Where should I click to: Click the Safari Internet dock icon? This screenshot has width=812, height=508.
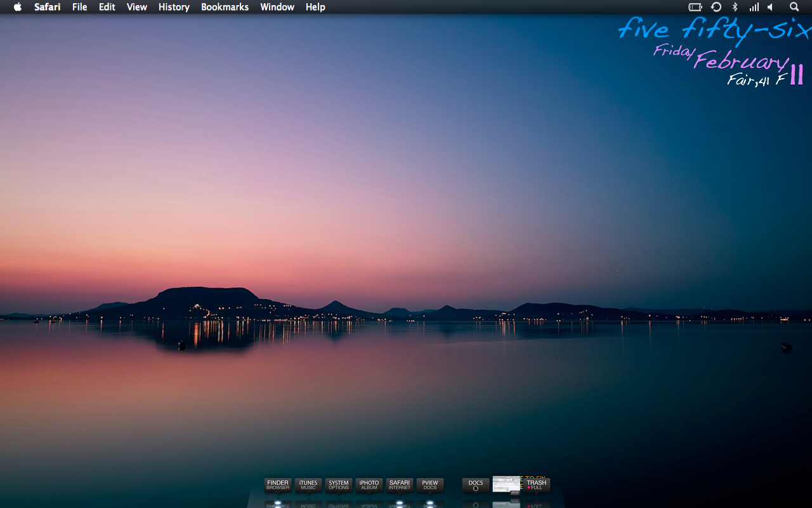[x=400, y=485]
